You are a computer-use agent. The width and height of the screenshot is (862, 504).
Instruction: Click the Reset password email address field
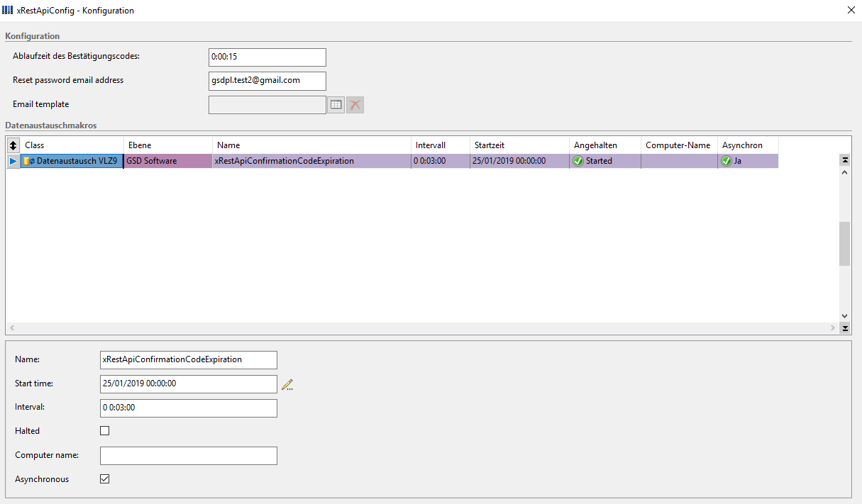(x=267, y=81)
